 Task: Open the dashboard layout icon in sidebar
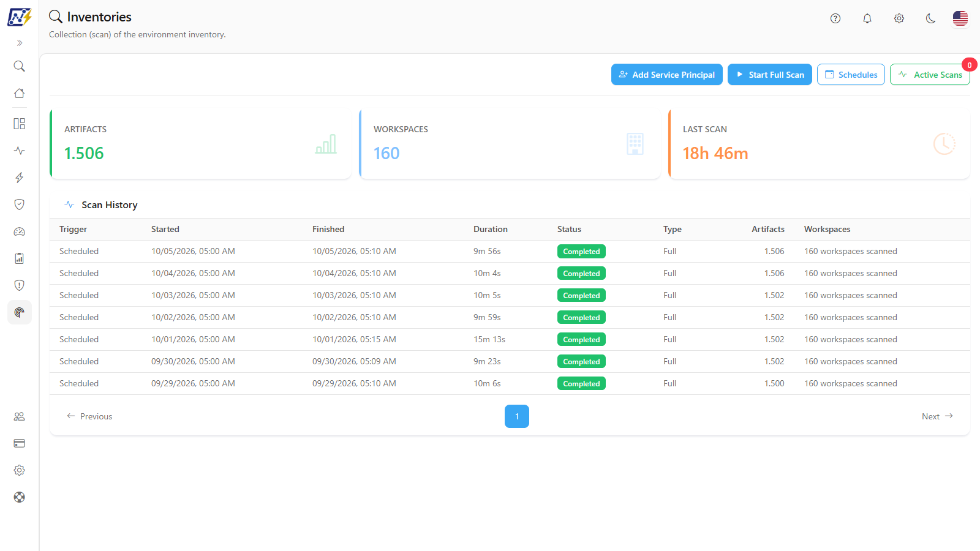click(x=20, y=124)
